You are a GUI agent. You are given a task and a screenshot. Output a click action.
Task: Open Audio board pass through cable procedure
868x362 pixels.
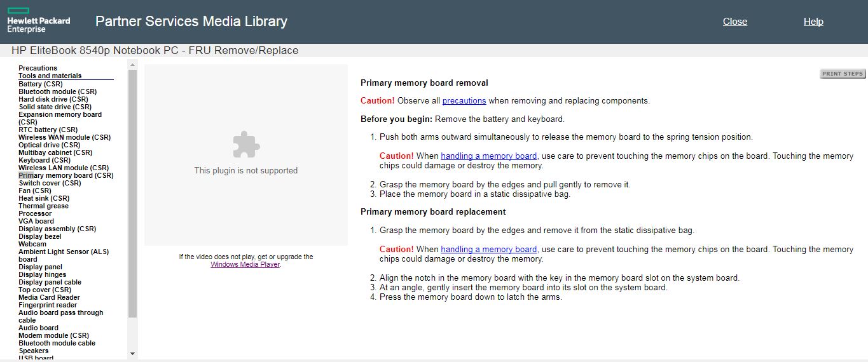[x=60, y=316]
